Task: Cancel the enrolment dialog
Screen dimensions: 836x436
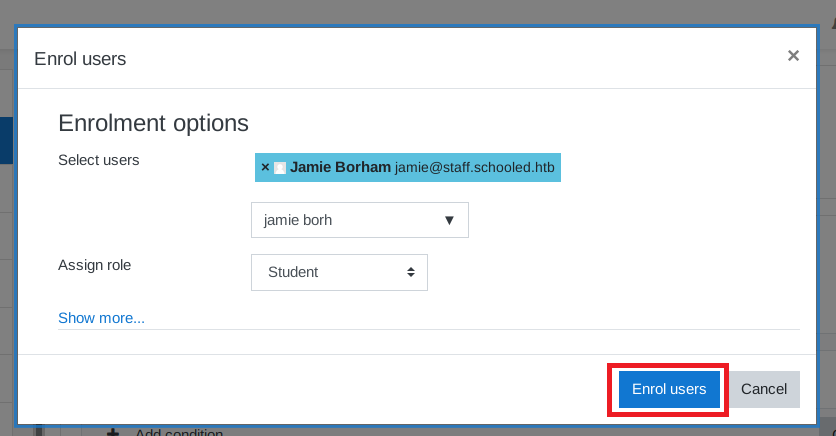Action: point(764,389)
